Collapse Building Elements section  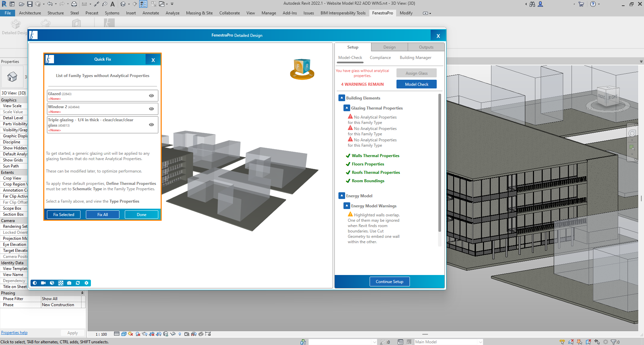click(x=342, y=98)
